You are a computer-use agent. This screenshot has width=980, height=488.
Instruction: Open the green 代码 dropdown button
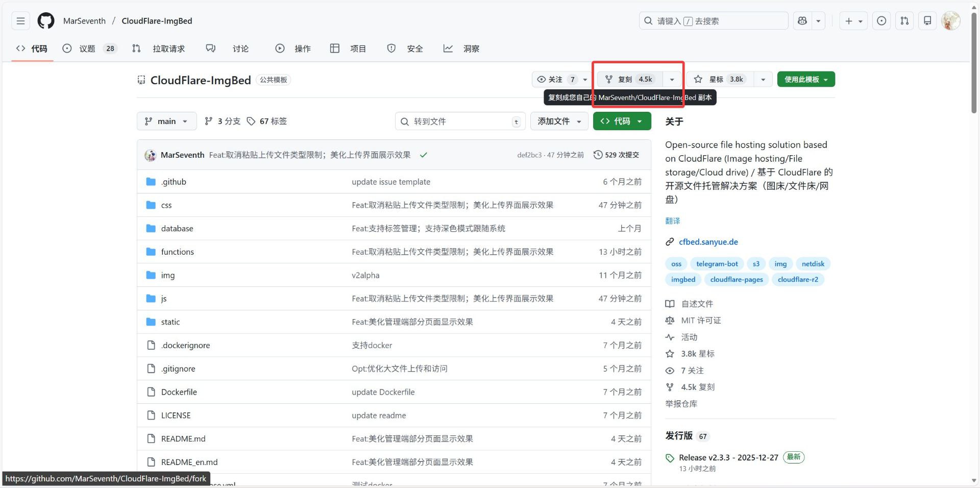click(622, 121)
